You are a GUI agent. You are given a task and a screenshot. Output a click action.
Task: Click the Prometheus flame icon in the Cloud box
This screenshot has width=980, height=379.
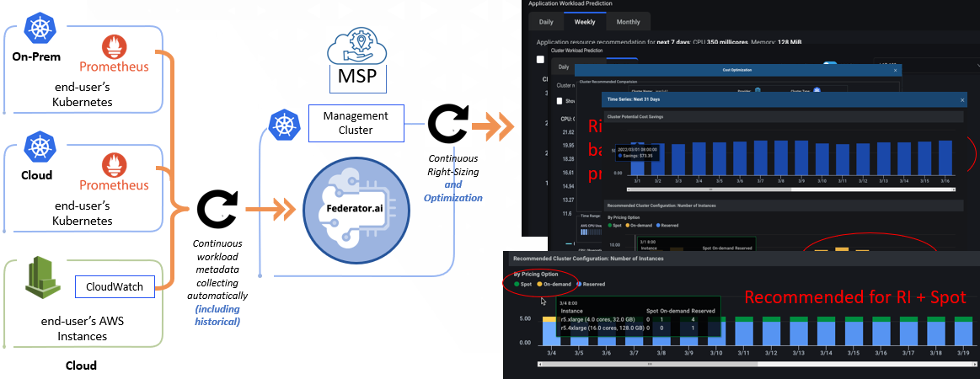click(x=113, y=165)
